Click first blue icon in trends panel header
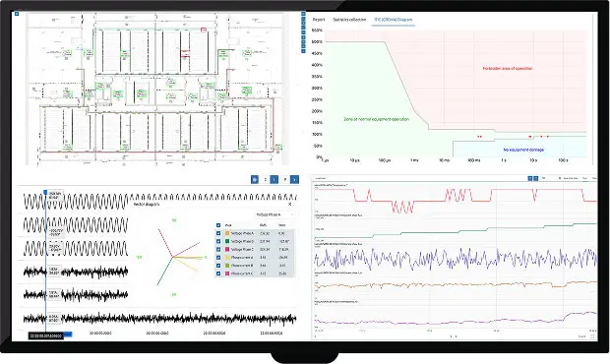This screenshot has height=364, width=610. 530,178
